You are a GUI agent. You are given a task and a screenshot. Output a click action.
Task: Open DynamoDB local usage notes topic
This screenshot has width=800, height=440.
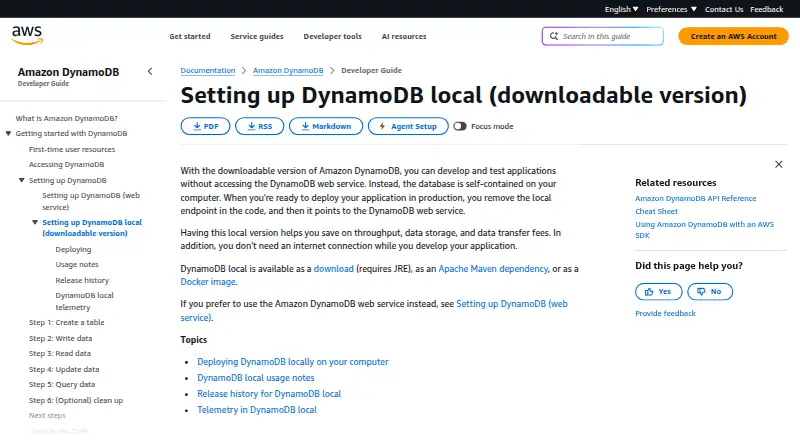click(x=256, y=378)
